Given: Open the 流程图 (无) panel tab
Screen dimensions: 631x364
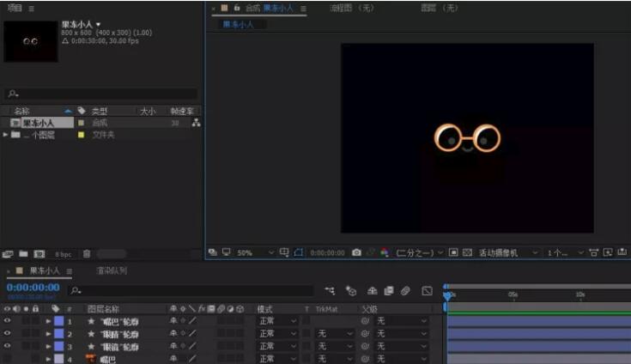Looking at the screenshot, I should [x=352, y=8].
